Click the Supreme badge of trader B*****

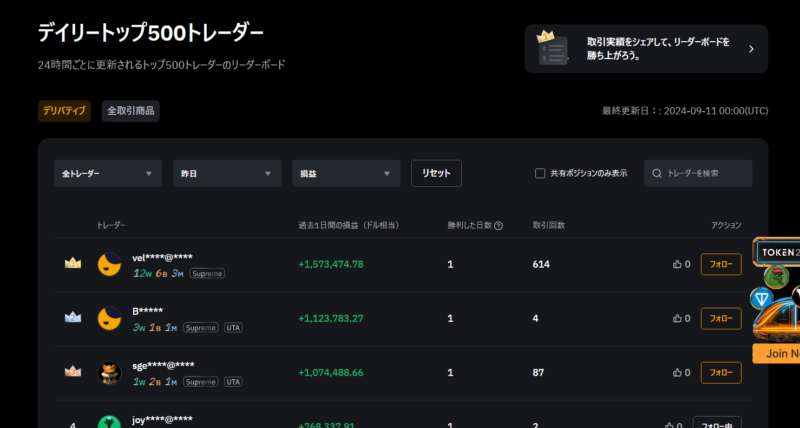[x=201, y=328]
